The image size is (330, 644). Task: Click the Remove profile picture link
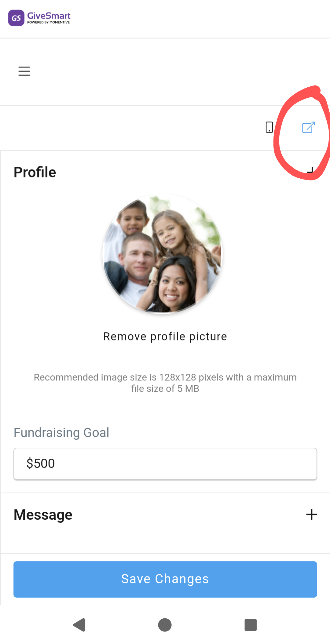[165, 337]
